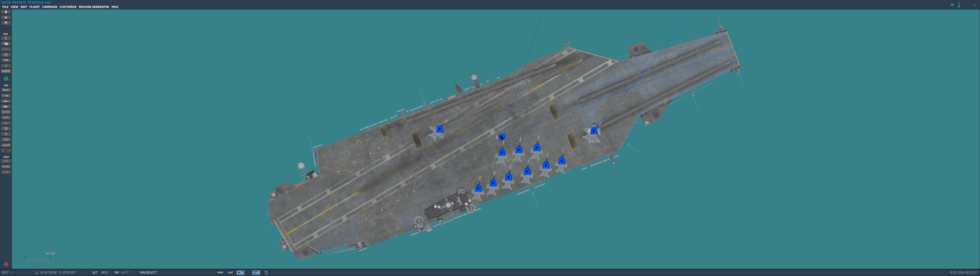Click the ALT -4853 altitude readout
Viewport: 980px width, 276px height.
coord(100,273)
